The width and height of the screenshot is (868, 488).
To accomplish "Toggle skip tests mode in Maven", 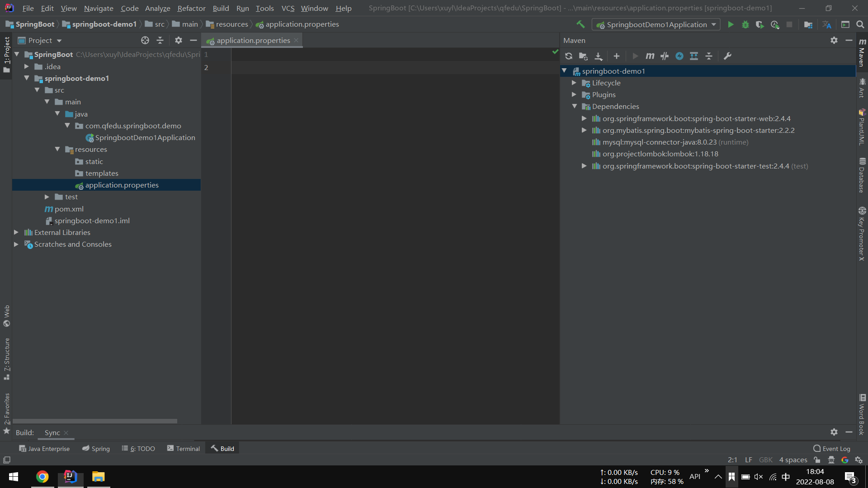I will pyautogui.click(x=679, y=56).
